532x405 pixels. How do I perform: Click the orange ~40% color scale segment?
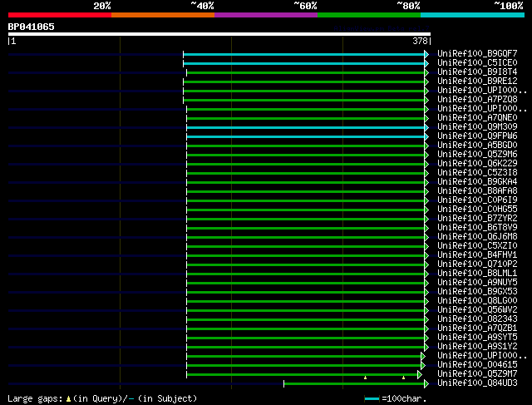pos(162,14)
